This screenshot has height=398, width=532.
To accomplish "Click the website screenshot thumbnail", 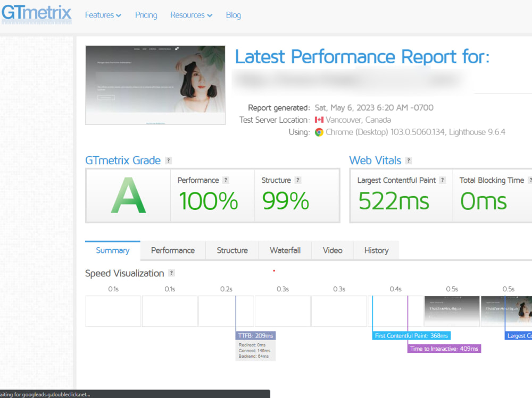I will tap(155, 85).
